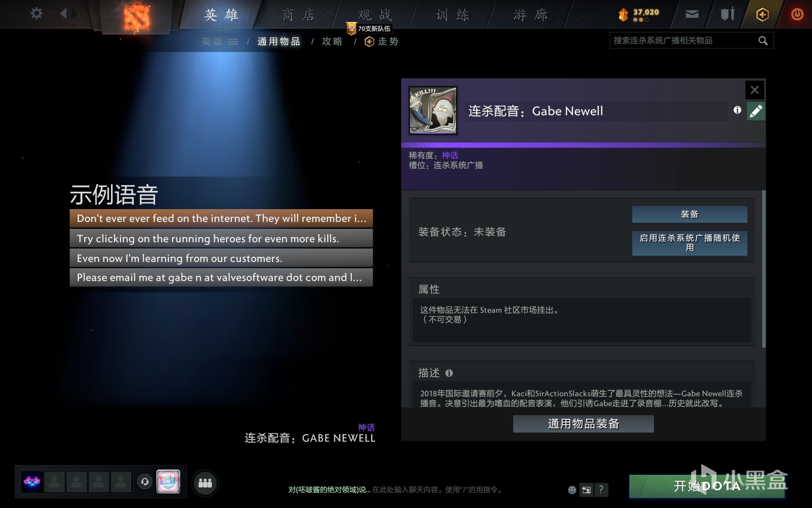
Task: Select the 攻略 subtab
Action: point(332,42)
